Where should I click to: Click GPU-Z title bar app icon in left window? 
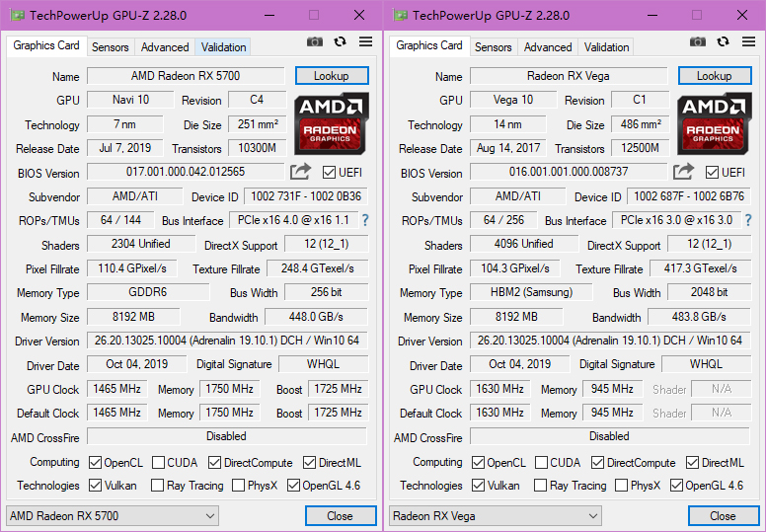(18, 15)
